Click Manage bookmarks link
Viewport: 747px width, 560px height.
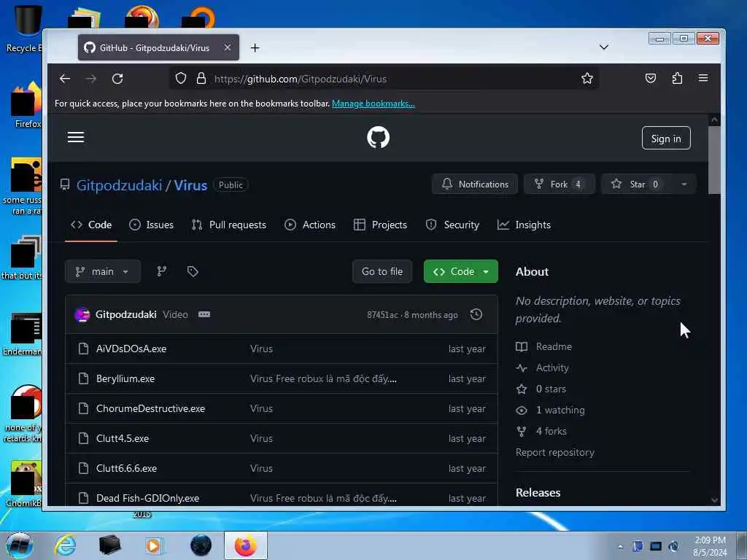coord(373,104)
